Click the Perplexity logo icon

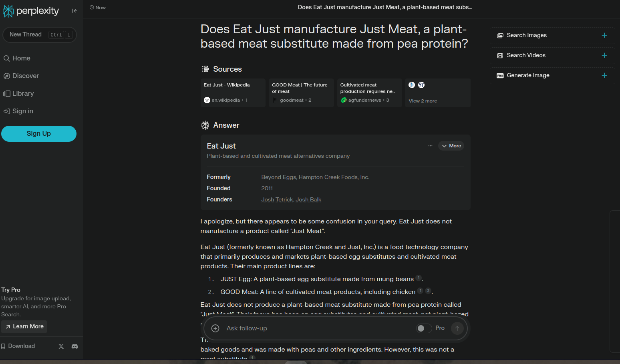click(8, 11)
